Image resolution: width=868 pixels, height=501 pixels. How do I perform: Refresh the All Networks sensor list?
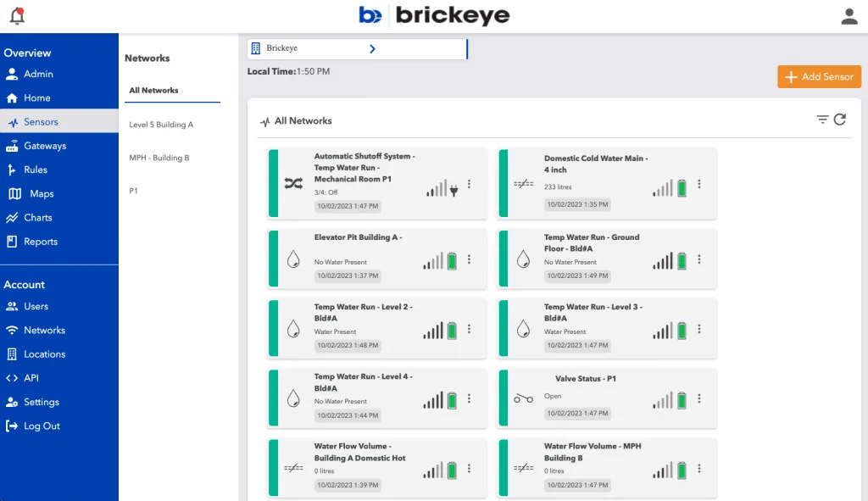[840, 120]
